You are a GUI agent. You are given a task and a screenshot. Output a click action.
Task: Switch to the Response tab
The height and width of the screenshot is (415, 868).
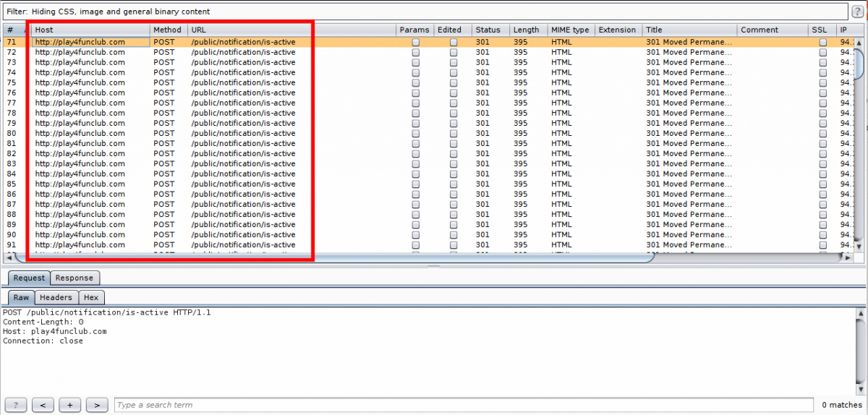pyautogui.click(x=75, y=278)
